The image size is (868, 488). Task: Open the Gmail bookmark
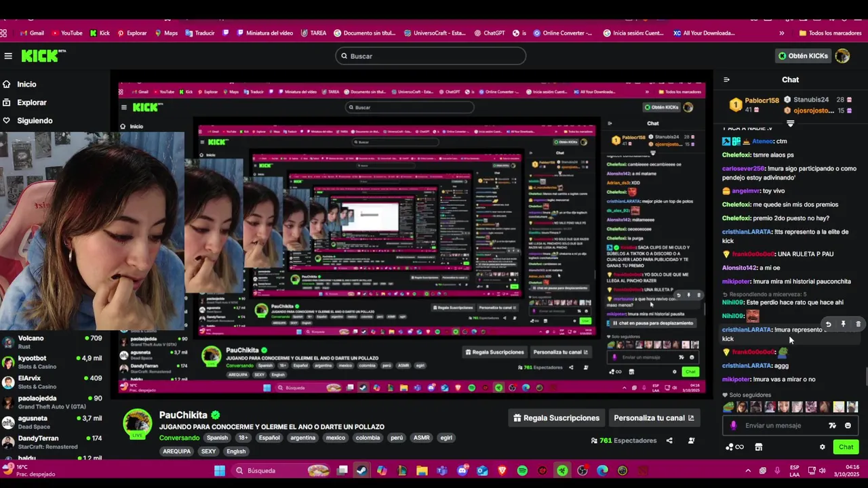point(32,33)
